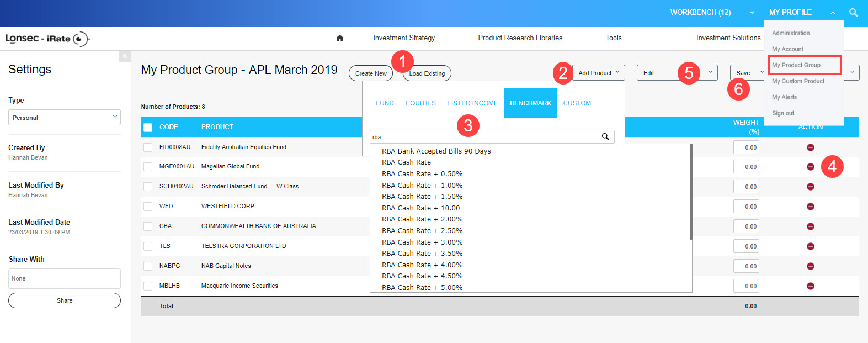Viewport: 868px width, 343px height.
Task: Edit weight field for Fidelity Australian Equities
Action: [746, 147]
